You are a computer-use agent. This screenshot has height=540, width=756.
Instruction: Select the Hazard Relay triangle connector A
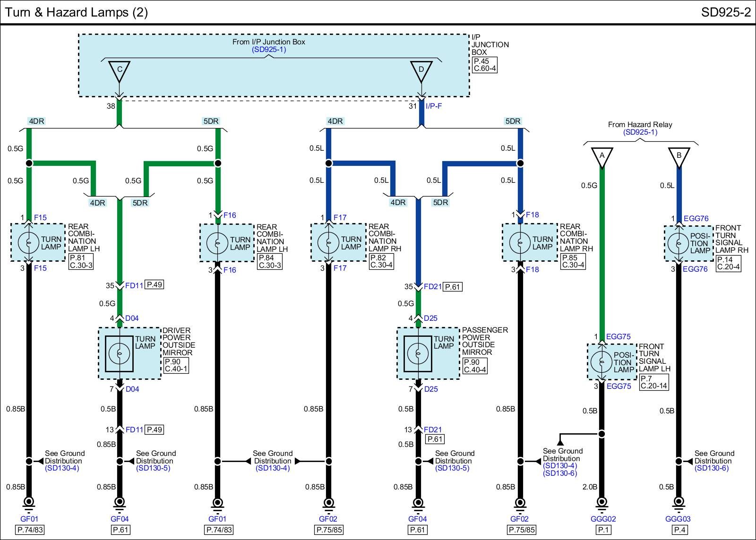601,157
